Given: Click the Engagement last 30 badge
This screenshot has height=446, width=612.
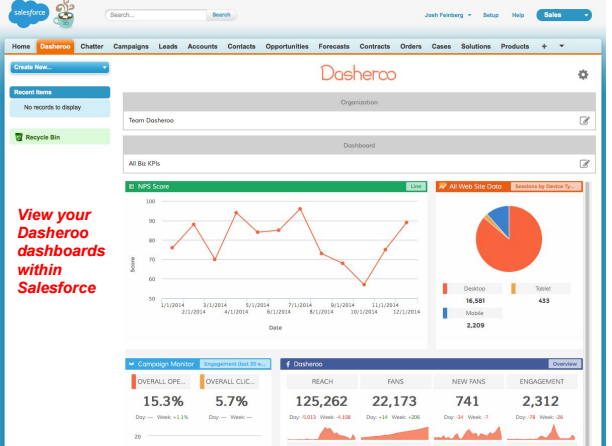Looking at the screenshot, I should [235, 364].
